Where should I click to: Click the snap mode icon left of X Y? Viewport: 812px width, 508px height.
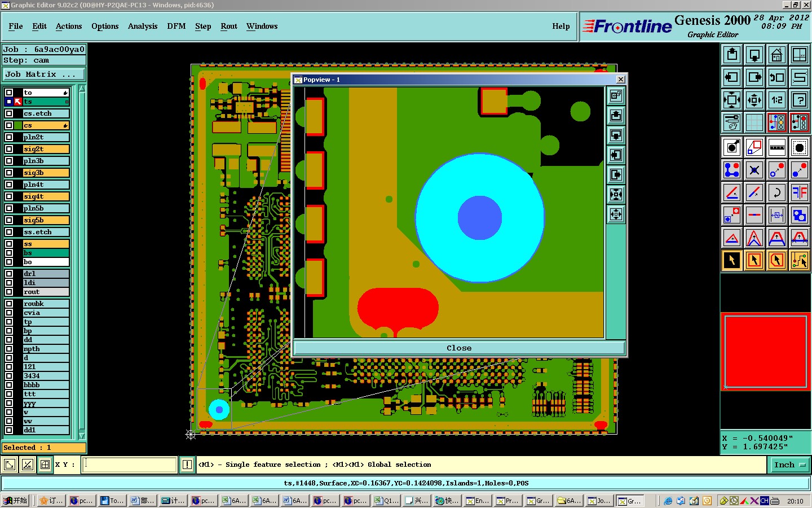coord(45,465)
